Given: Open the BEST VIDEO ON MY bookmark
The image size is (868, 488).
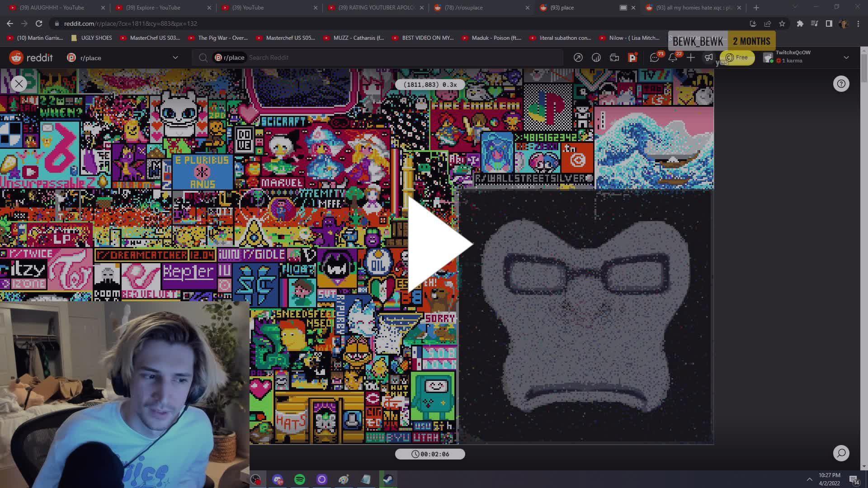Looking at the screenshot, I should tap(423, 38).
